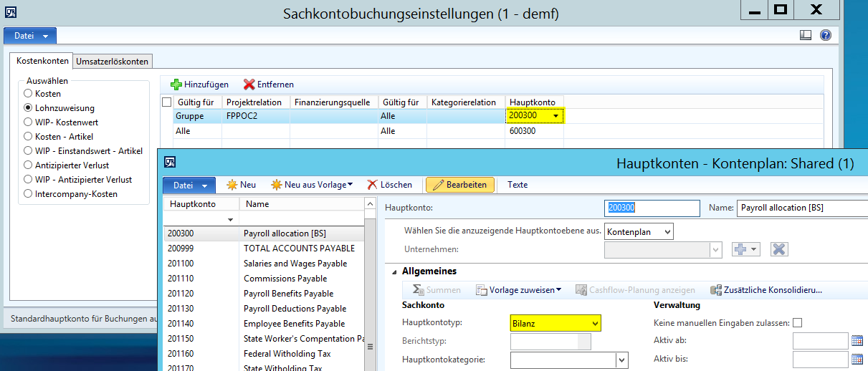Open the Neu aus Vorlage template menu

click(312, 185)
